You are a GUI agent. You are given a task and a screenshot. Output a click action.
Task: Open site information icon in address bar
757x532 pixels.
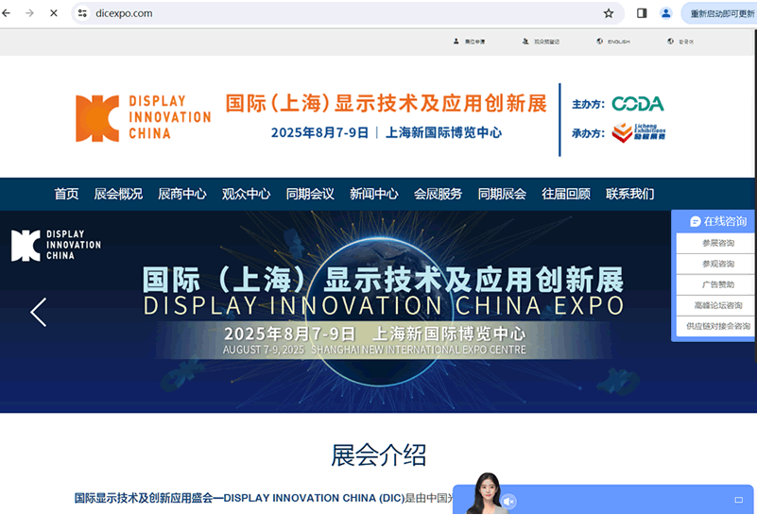click(x=82, y=13)
